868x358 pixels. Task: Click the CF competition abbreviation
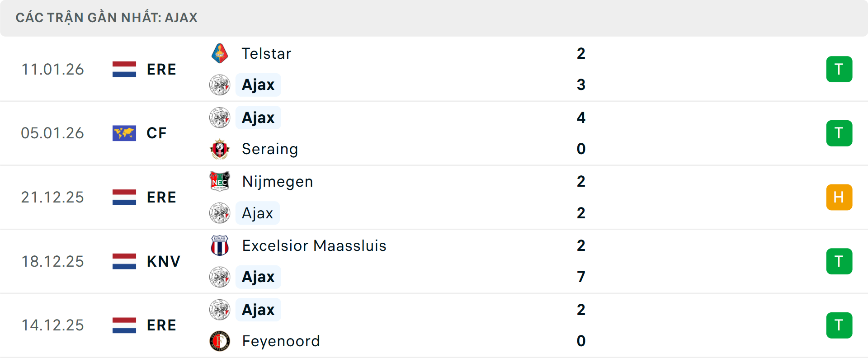pyautogui.click(x=156, y=133)
